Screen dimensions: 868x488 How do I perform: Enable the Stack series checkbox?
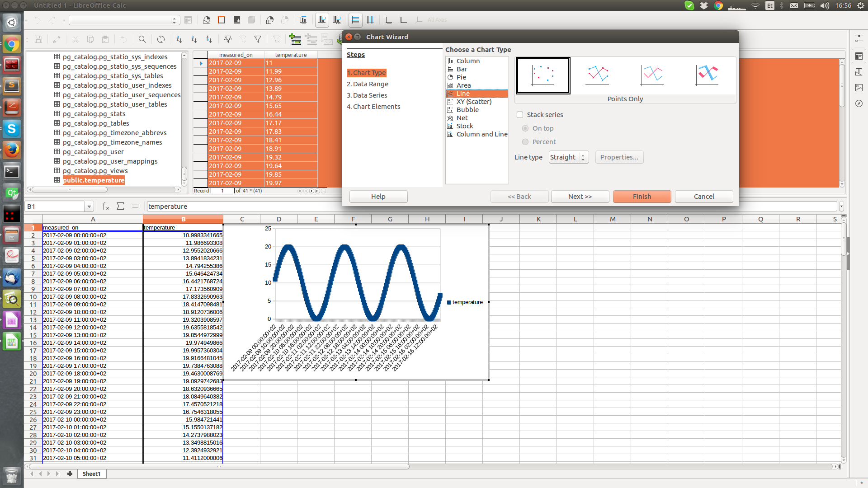point(520,115)
